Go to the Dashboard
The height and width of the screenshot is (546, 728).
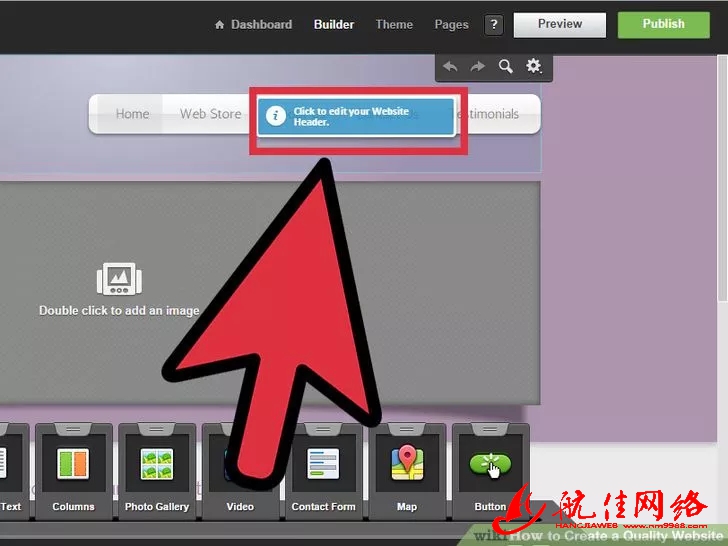click(253, 25)
